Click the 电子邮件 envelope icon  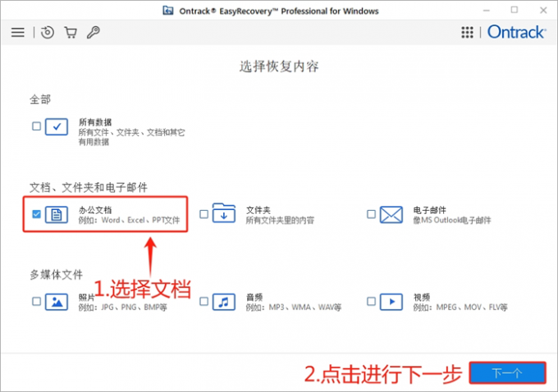point(391,215)
